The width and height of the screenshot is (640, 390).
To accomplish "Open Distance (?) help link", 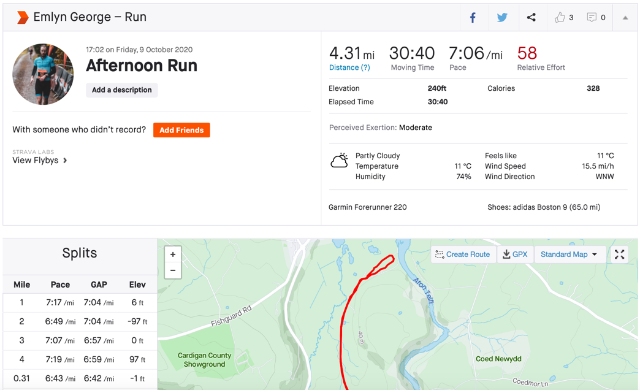I will (350, 68).
